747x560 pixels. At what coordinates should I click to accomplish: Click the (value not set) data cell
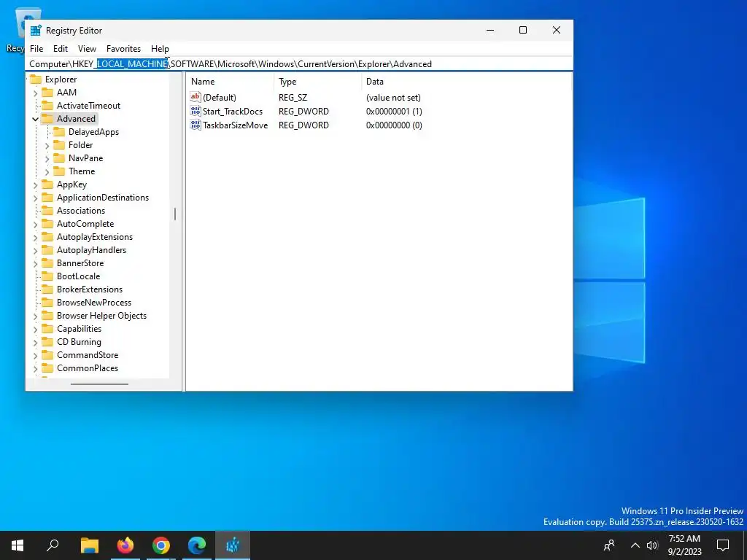393,98
